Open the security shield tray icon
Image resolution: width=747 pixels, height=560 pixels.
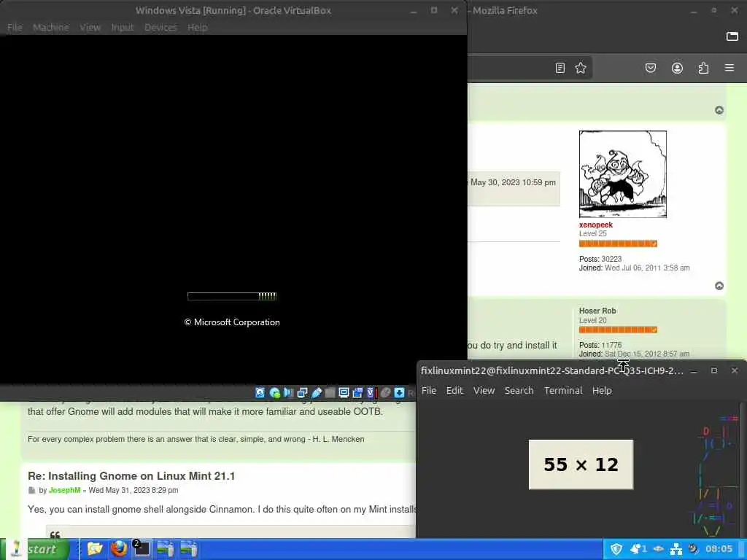coord(616,549)
